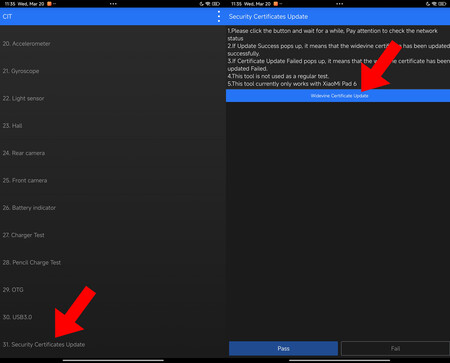Tap the orange notification icon in right status bar
Screen dimensions: 450x363
276,4
